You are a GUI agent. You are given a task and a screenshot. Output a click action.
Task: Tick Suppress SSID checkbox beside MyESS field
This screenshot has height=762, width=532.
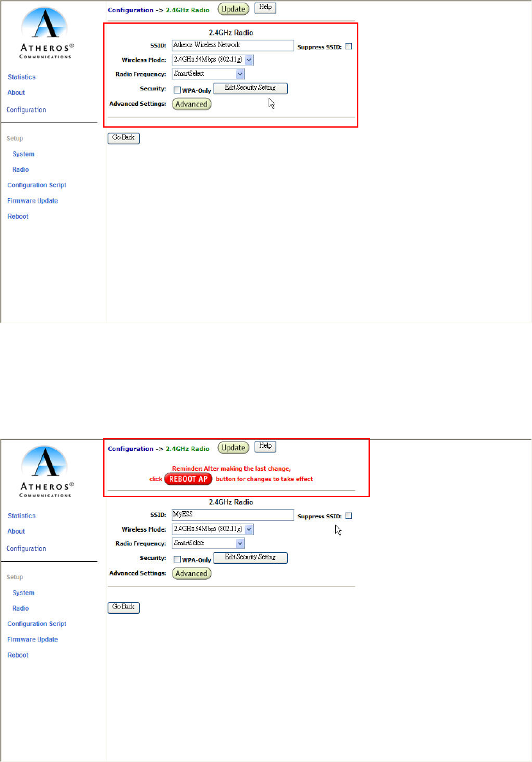coord(349,516)
